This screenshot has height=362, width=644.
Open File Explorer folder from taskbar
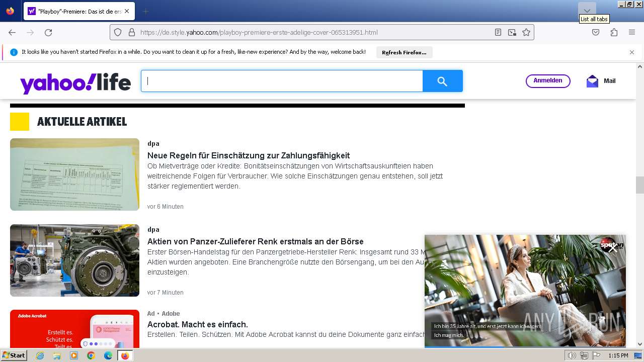[x=57, y=355]
